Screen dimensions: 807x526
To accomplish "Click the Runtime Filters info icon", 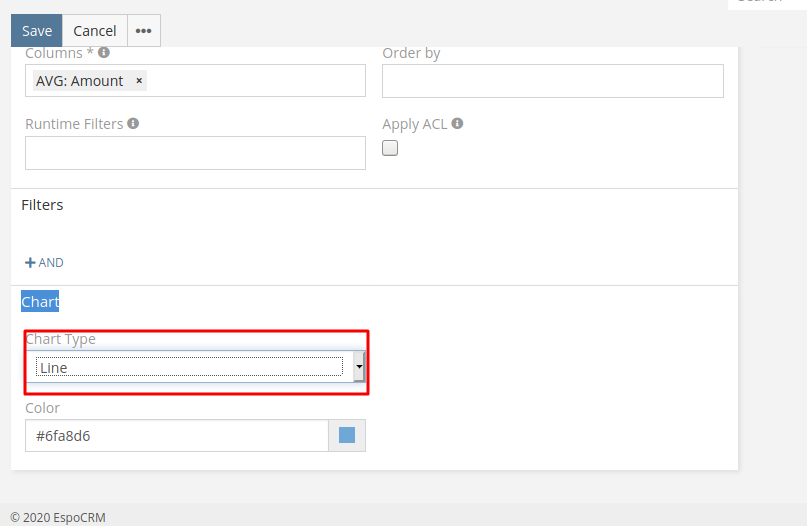I will 133,124.
